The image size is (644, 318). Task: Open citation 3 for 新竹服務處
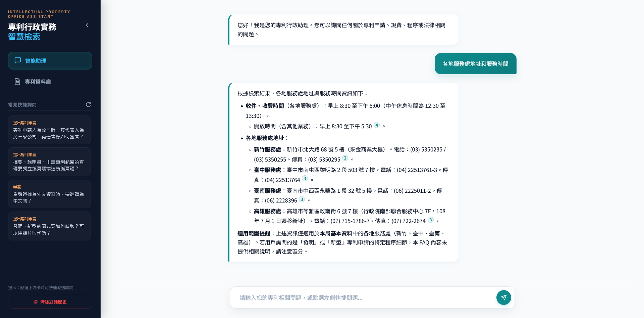pos(345,158)
